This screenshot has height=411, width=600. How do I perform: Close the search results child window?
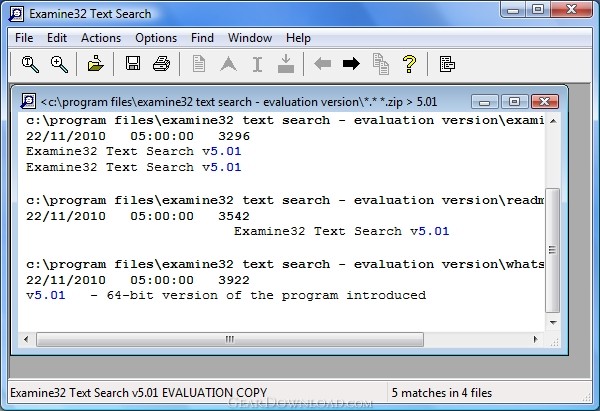544,102
